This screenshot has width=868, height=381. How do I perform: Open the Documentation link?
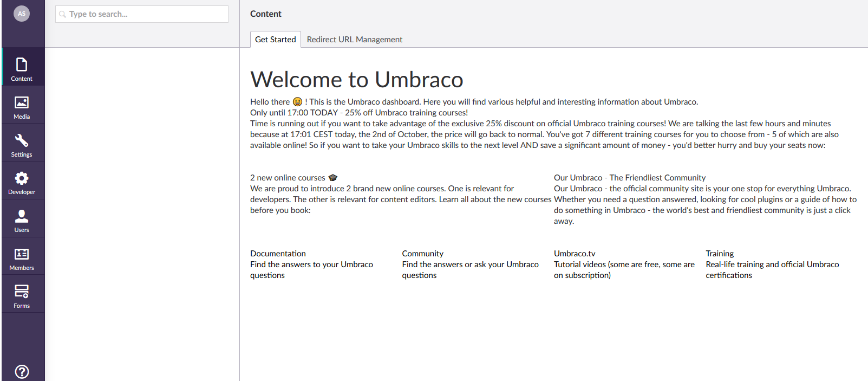click(x=278, y=254)
